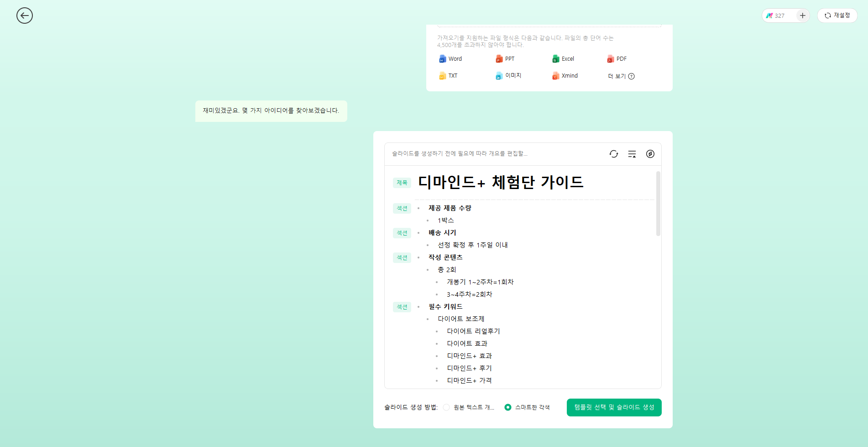Click the outline panel vertical scrollbar

click(x=658, y=204)
